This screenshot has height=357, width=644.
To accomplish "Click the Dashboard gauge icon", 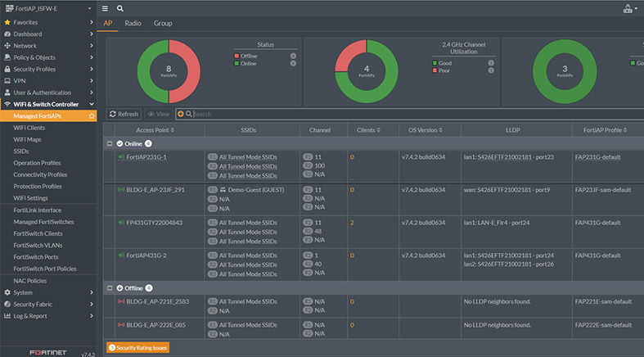I will (x=7, y=34).
